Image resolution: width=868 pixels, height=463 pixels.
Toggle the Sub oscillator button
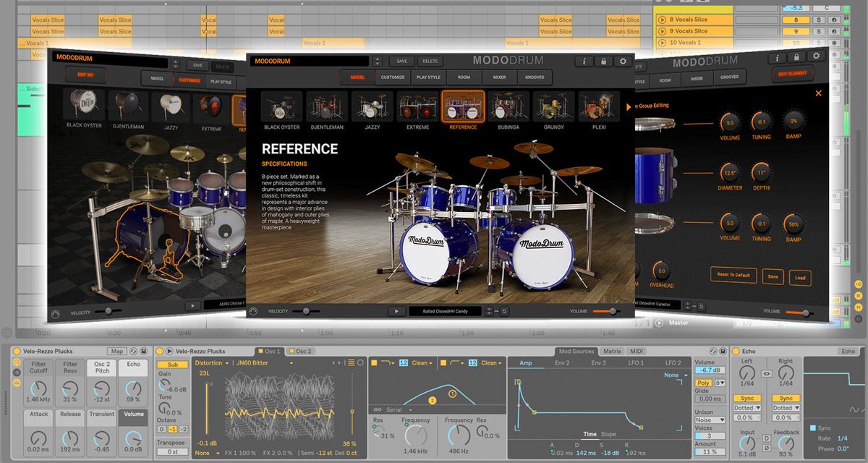click(x=172, y=365)
